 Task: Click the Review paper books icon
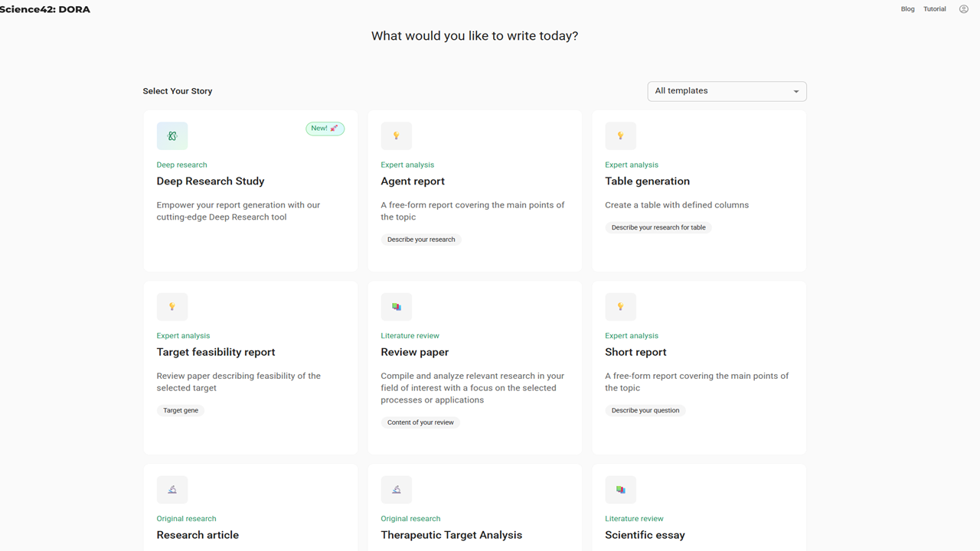click(x=397, y=307)
